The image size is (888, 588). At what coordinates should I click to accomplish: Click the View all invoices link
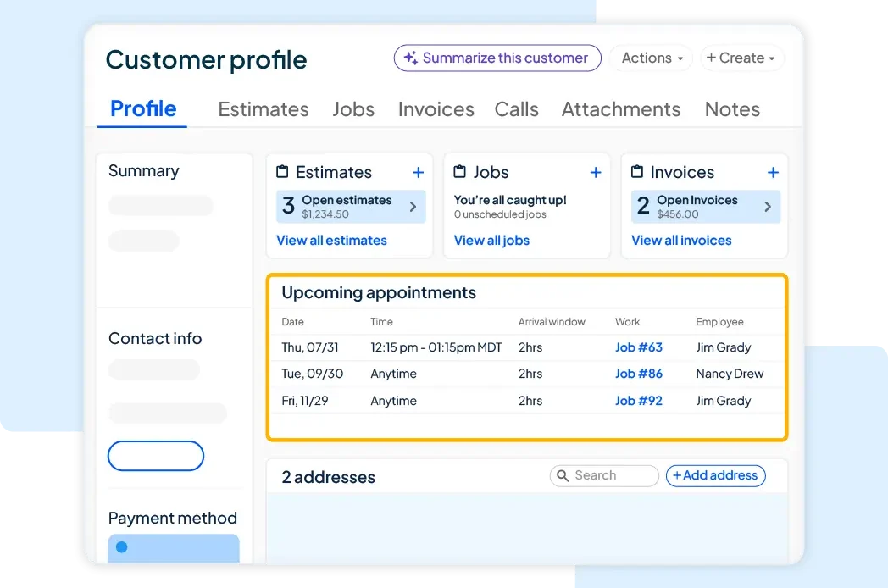pyautogui.click(x=681, y=240)
